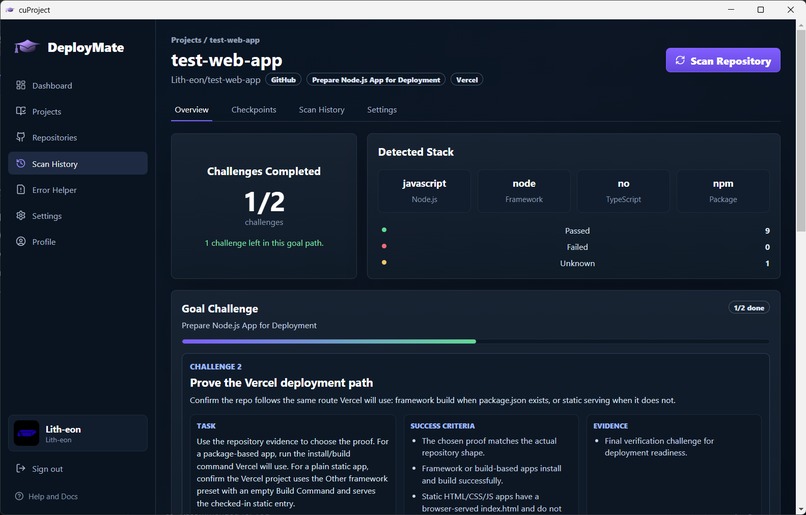Open the project Settings tab

point(381,109)
